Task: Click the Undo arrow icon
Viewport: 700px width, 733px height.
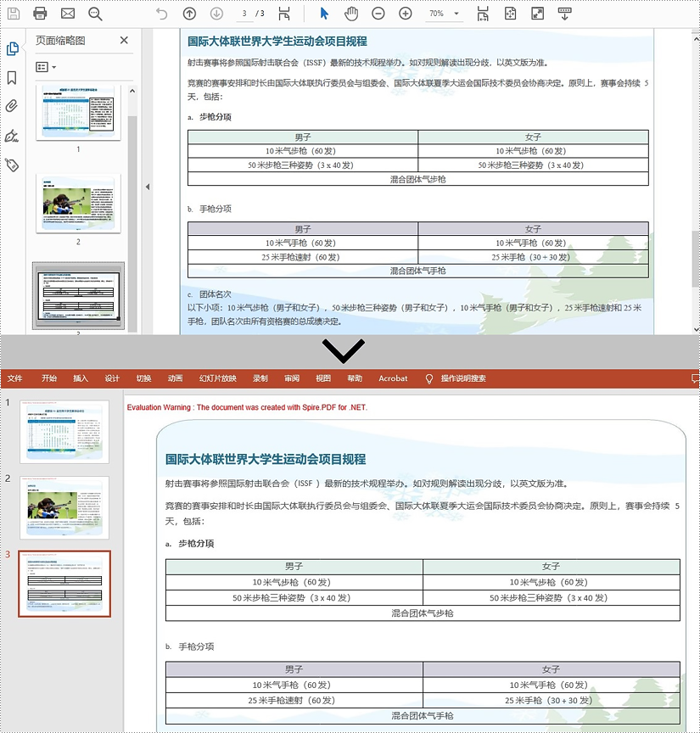Action: click(161, 14)
